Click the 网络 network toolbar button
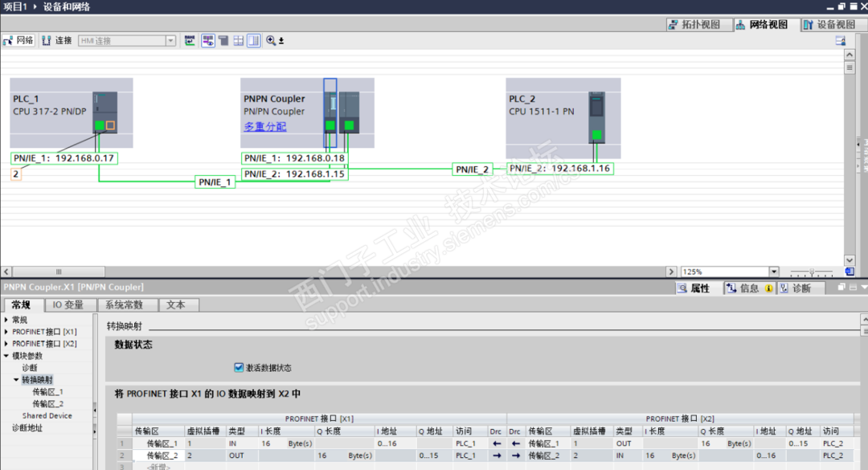868x470 pixels. pos(18,40)
